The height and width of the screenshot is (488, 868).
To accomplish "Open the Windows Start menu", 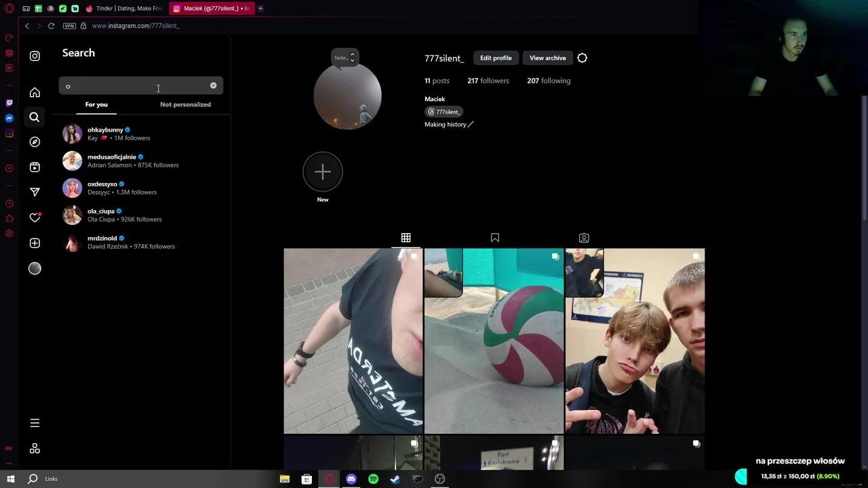I will pos(10,479).
